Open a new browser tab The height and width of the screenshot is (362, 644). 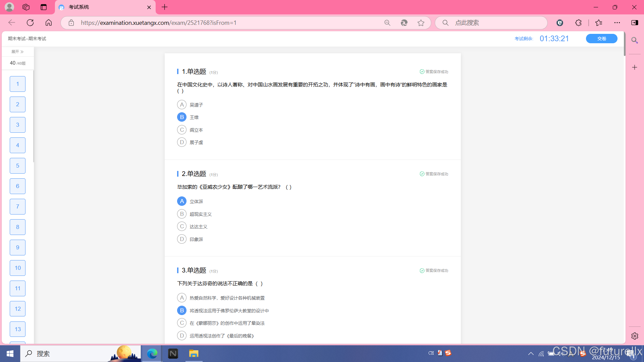click(164, 7)
